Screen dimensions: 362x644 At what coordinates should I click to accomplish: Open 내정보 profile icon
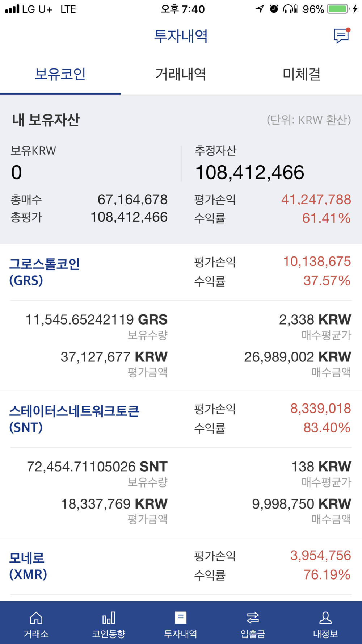(325, 618)
